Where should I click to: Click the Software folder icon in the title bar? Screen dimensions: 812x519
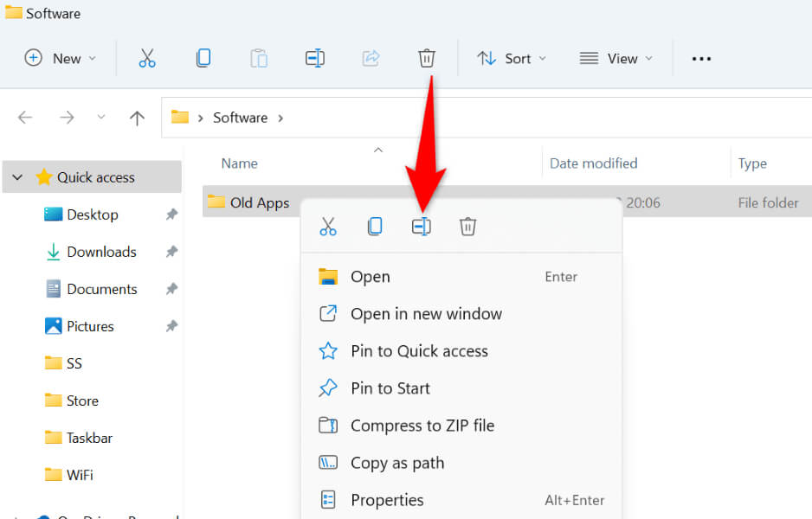(14, 12)
